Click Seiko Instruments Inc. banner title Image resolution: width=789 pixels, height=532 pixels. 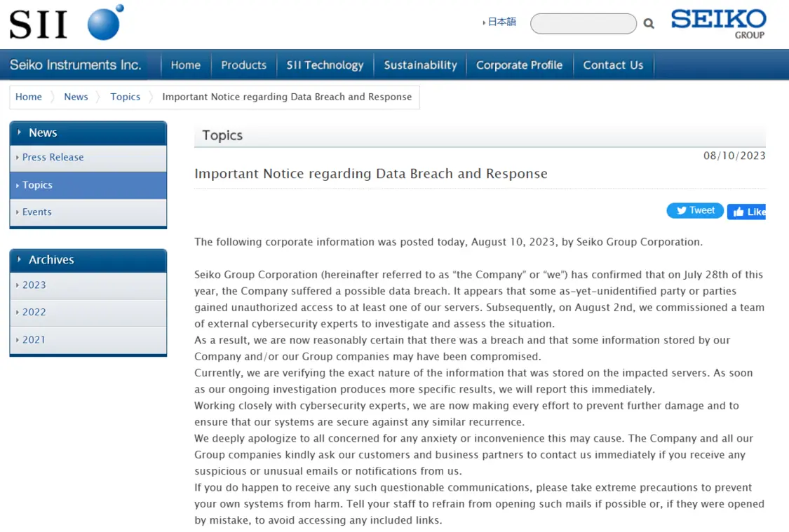click(76, 65)
